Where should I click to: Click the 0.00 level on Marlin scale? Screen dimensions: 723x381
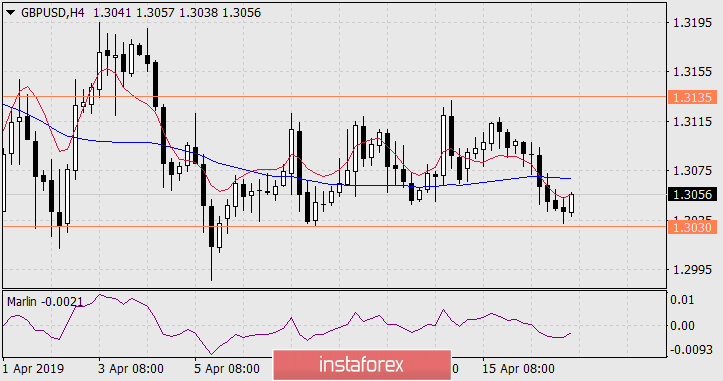682,326
